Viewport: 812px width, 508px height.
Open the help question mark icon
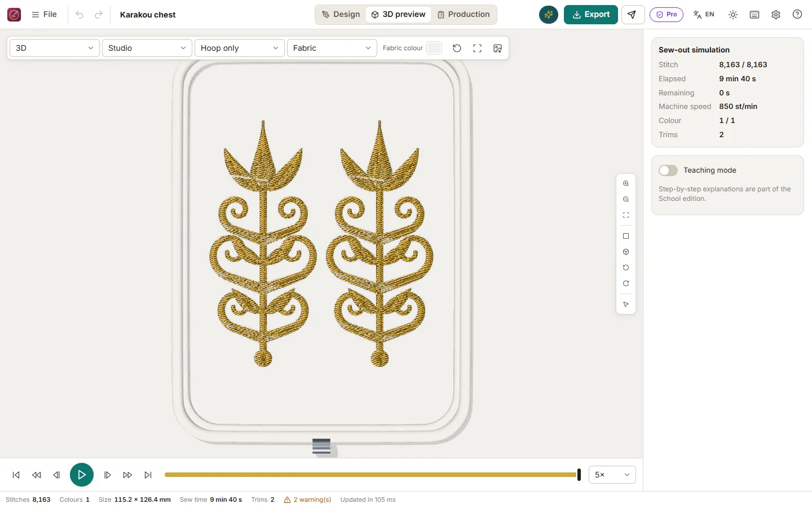pos(797,15)
